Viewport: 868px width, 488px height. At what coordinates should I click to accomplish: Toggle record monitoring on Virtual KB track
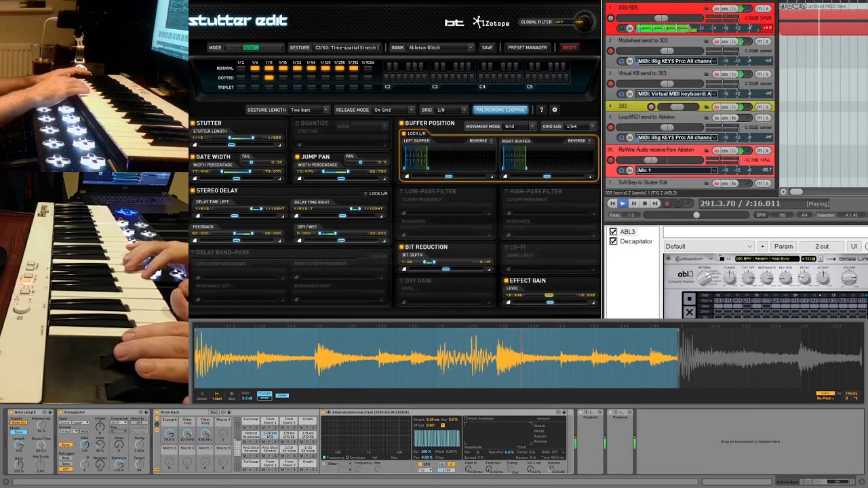(620, 94)
